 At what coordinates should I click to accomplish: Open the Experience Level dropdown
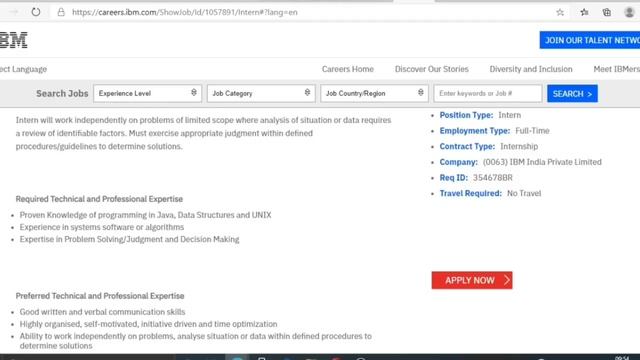(147, 93)
